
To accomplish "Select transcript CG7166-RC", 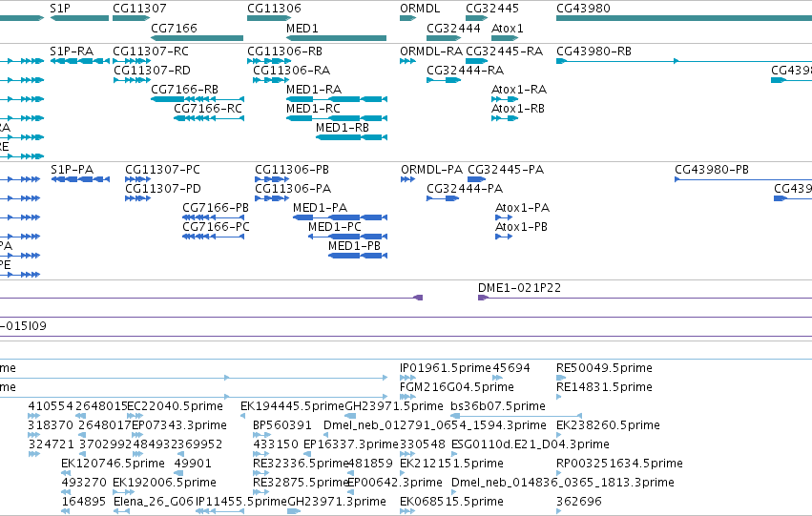I will [209, 118].
